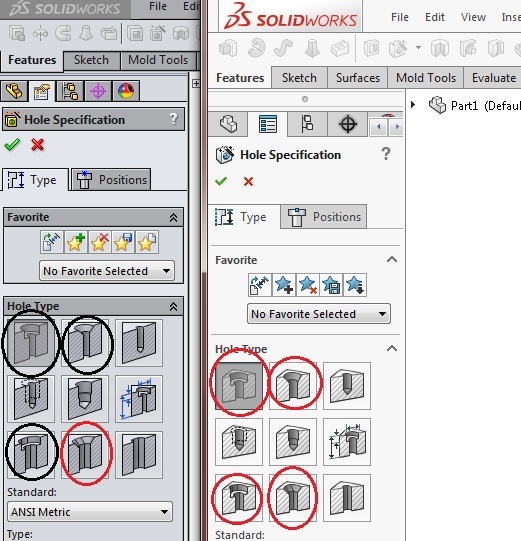521x541 pixels.
Task: Open Evaluate tab in right window
Action: 494,78
